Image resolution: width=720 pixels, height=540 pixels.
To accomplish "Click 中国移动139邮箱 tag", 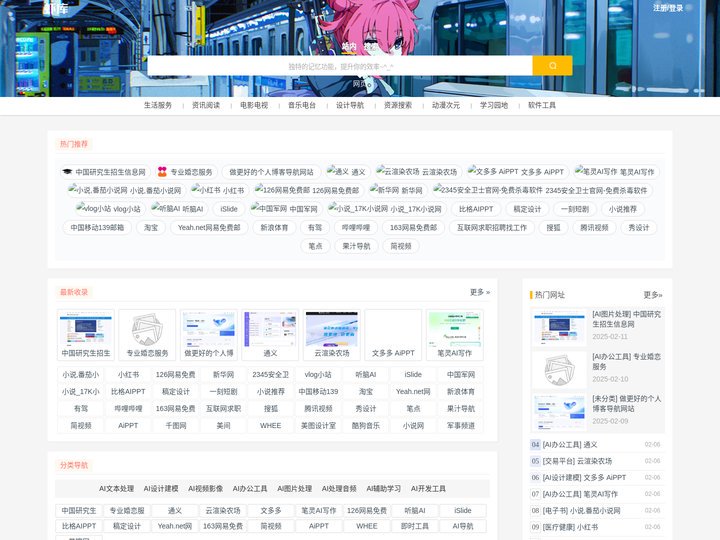I will [97, 227].
